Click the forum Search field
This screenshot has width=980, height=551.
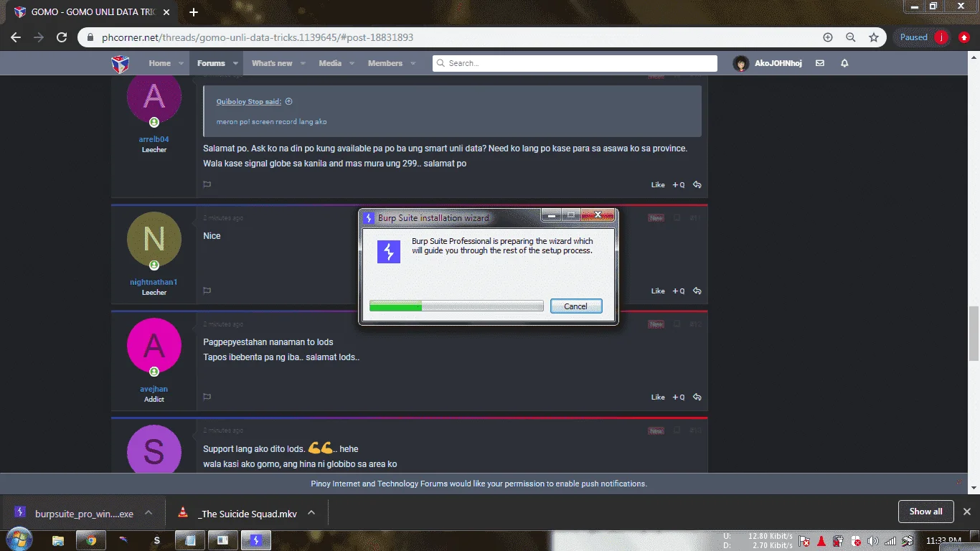click(575, 63)
